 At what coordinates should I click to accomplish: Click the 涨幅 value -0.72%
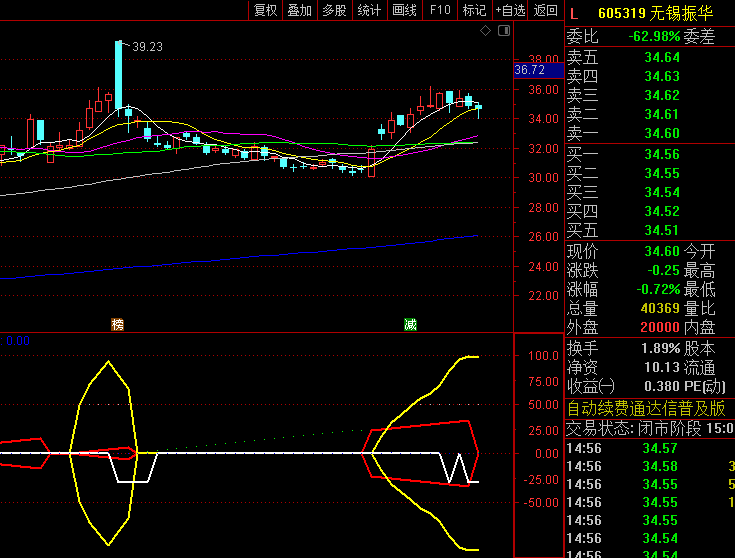coord(658,289)
